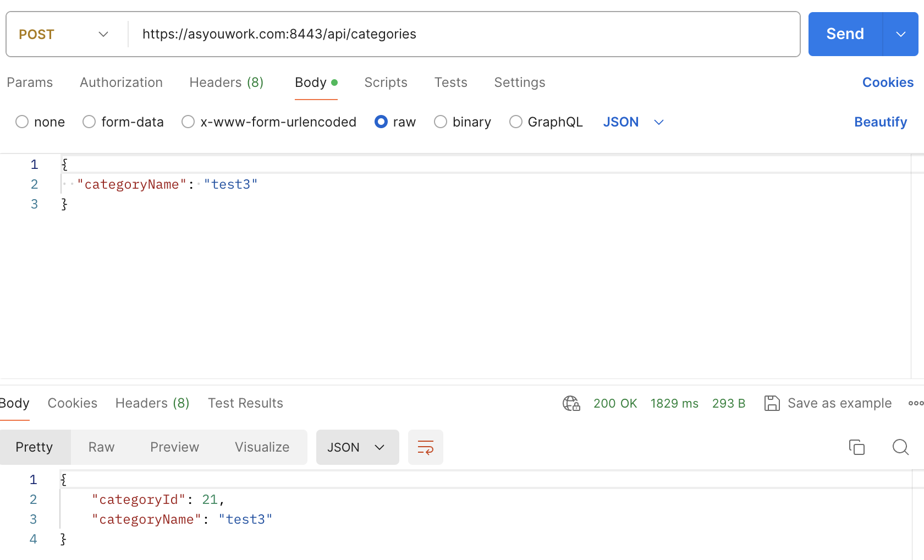The image size is (924, 560).
Task: Click the Send button
Action: [x=845, y=34]
